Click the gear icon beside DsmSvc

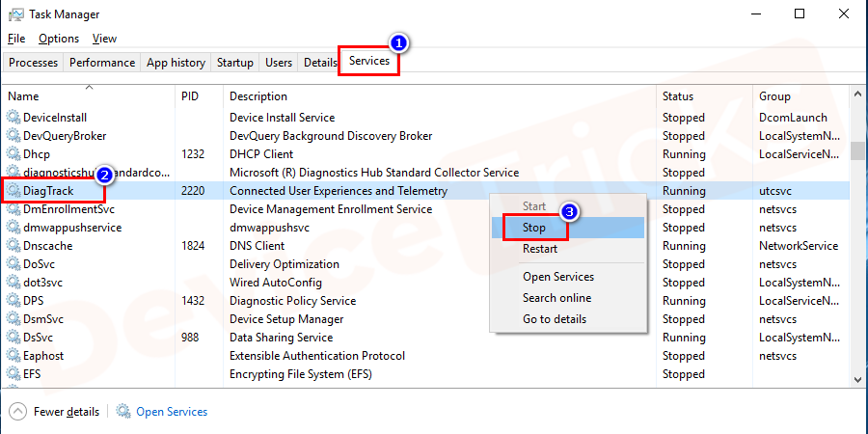(13, 319)
